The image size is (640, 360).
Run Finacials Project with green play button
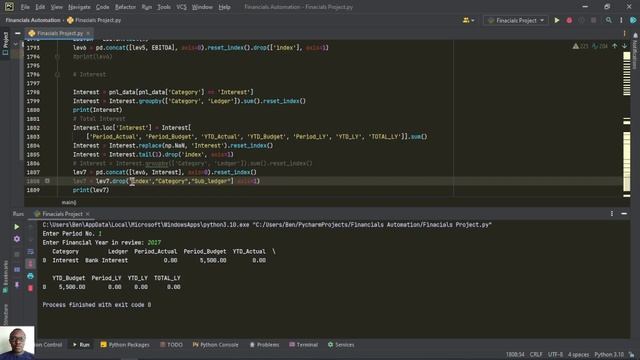point(557,20)
